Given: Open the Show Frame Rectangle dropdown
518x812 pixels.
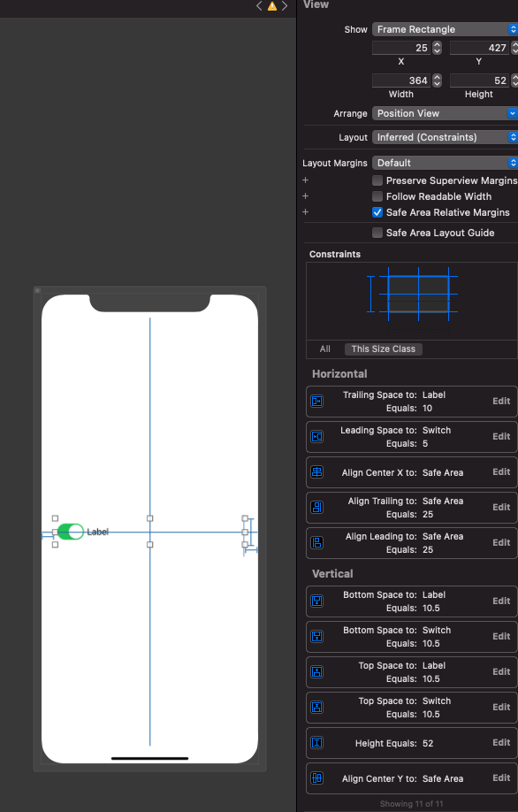Looking at the screenshot, I should point(445,29).
